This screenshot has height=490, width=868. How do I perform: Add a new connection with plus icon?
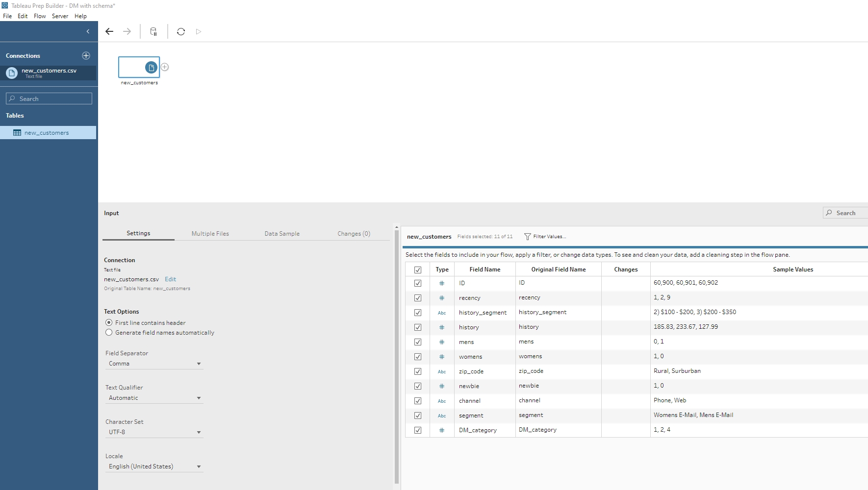tap(86, 55)
